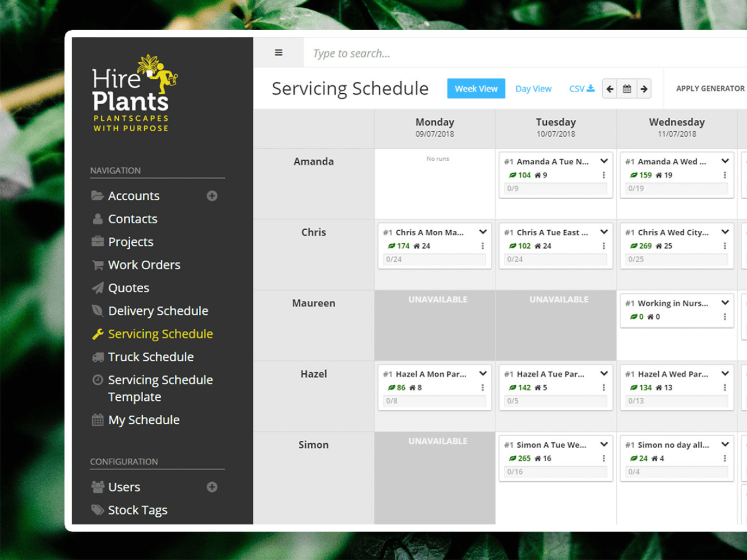Viewport: 747px width, 560px height.
Task: Click the Truck Schedule truck icon
Action: pyautogui.click(x=97, y=357)
